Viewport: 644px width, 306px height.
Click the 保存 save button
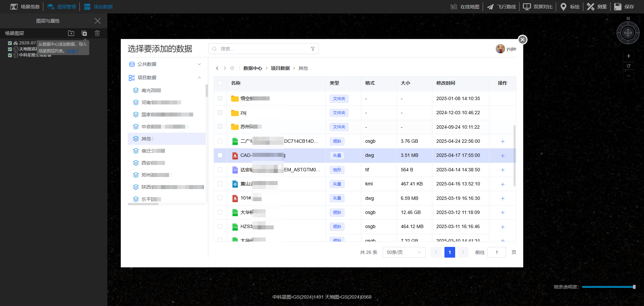624,7
